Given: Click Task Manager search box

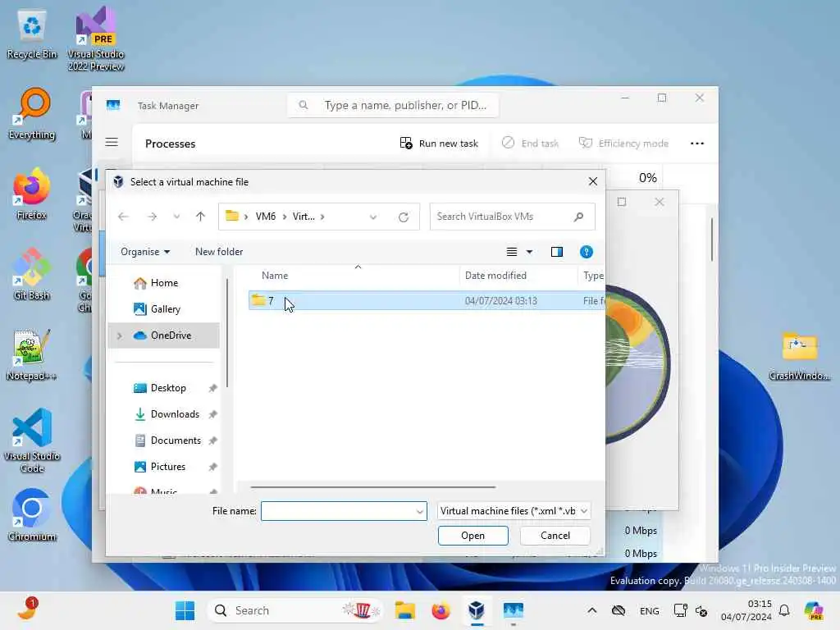Looking at the screenshot, I should pyautogui.click(x=393, y=105).
